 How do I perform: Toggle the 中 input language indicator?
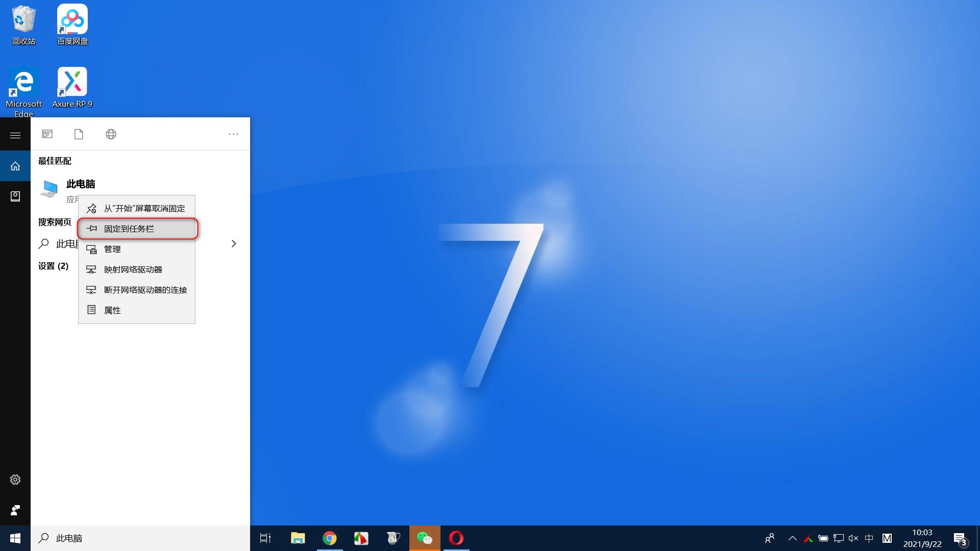pos(869,538)
